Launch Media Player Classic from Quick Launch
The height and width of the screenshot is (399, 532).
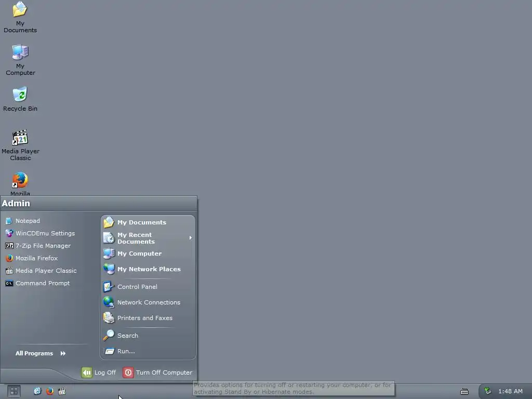click(x=62, y=391)
